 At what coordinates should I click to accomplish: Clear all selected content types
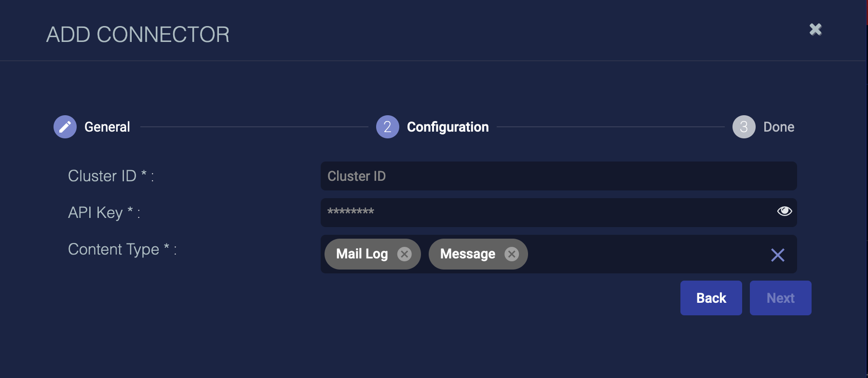point(777,255)
